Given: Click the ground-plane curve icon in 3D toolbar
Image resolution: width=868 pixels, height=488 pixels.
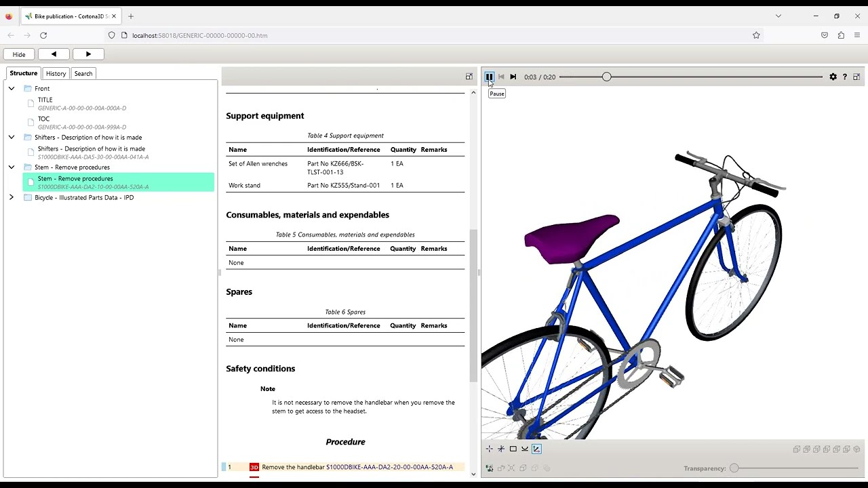Looking at the screenshot, I should [525, 449].
